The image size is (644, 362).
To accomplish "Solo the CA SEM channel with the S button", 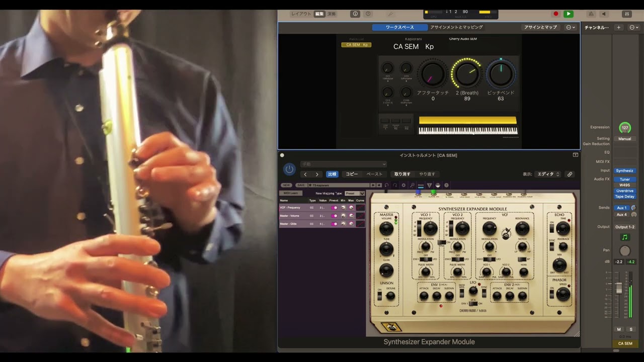I will [631, 329].
